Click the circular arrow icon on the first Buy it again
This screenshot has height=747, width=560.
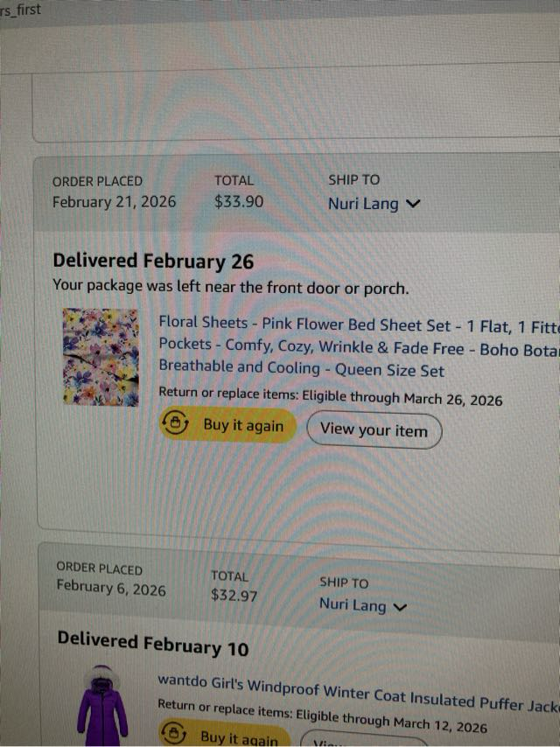(177, 425)
